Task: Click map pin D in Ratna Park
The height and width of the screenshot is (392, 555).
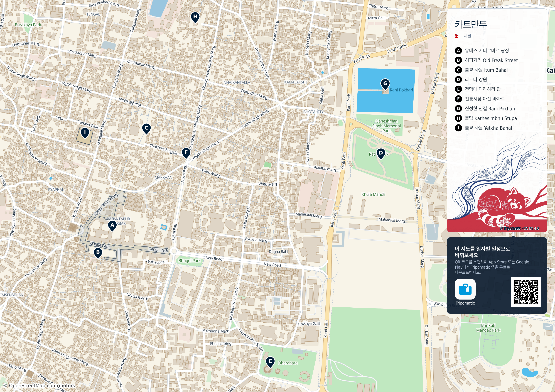Action: point(381,154)
